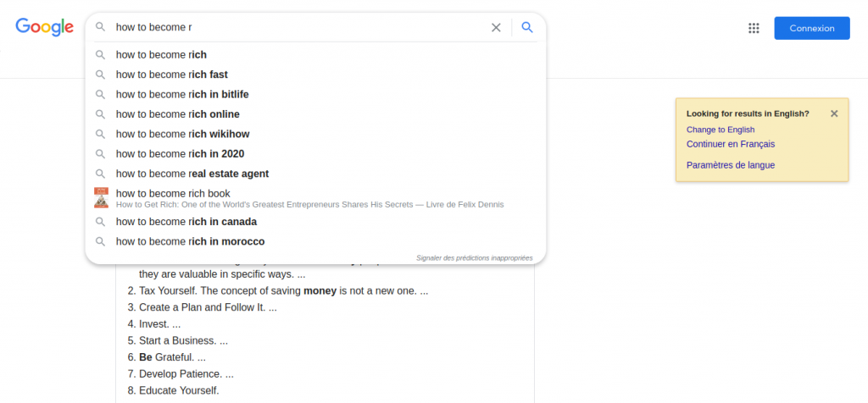The image size is (868, 403).
Task: Click the book cover thumbnail in suggestions
Action: coord(101,198)
